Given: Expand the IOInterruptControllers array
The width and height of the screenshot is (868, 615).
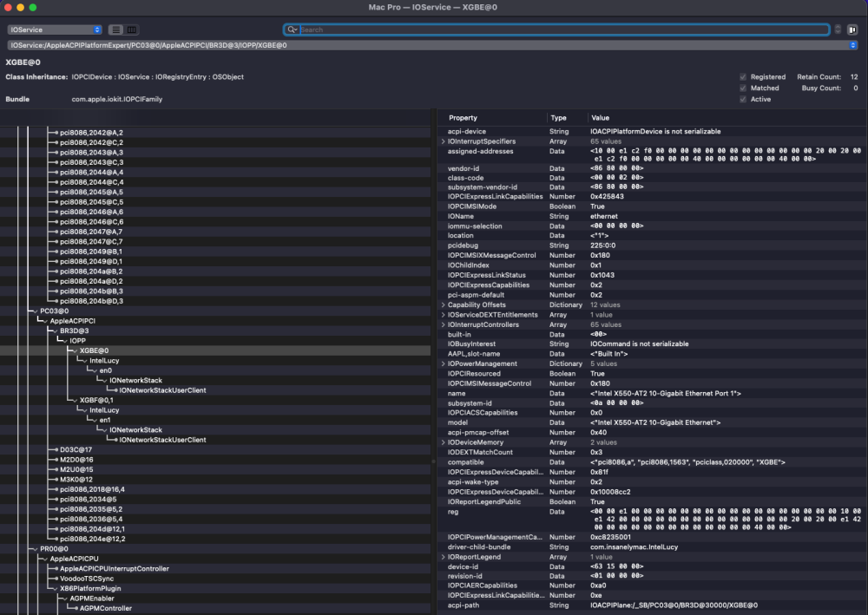Looking at the screenshot, I should pyautogui.click(x=443, y=325).
